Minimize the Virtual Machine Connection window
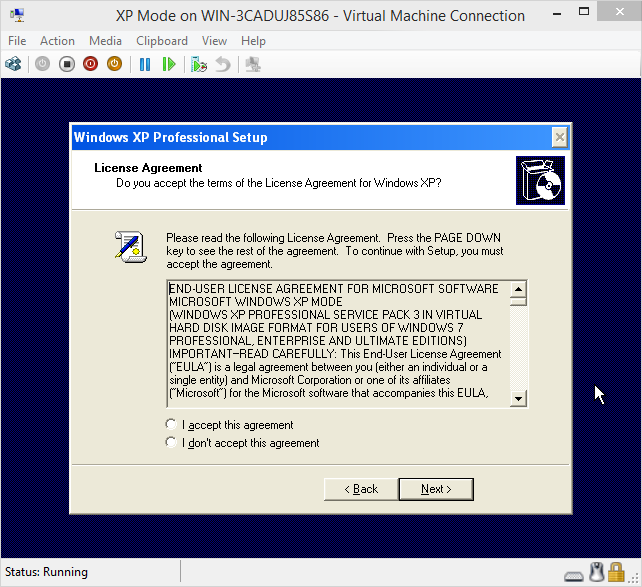The image size is (642, 587). (x=556, y=13)
